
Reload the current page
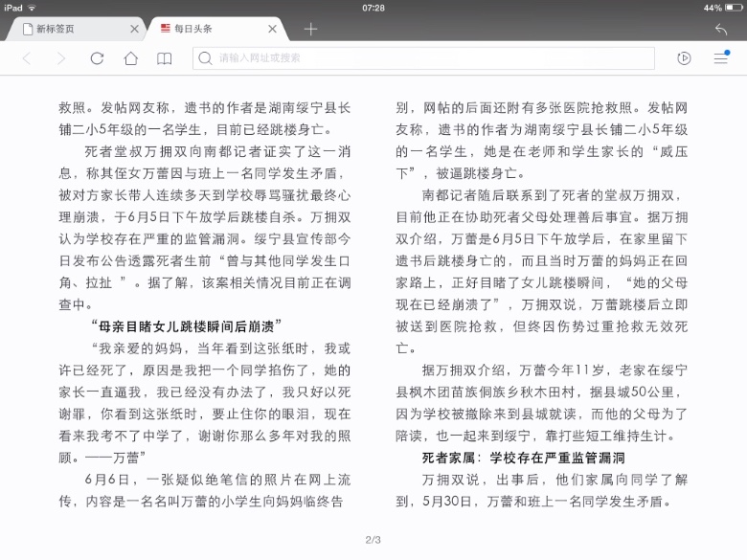(97, 58)
